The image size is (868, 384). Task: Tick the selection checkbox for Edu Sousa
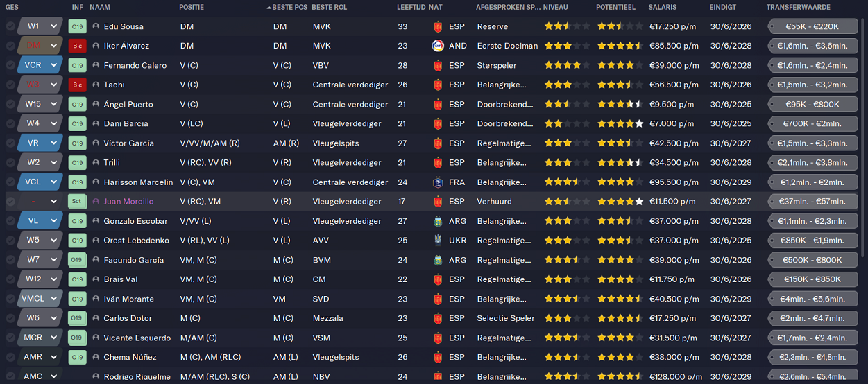[10, 26]
